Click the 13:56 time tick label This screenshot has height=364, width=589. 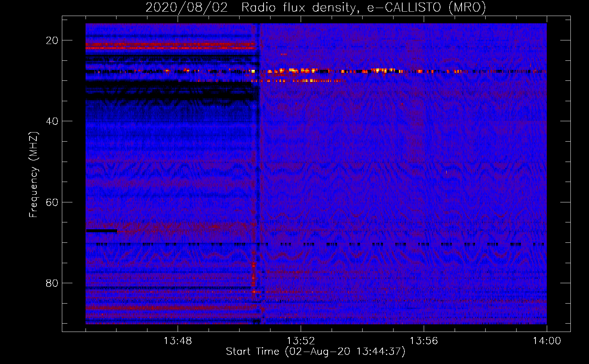[424, 341]
